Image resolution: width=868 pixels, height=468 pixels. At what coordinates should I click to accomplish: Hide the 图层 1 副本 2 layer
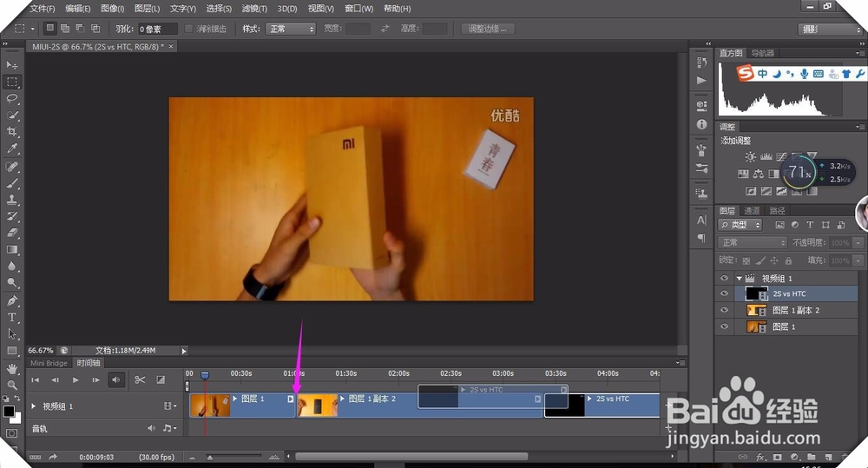click(x=724, y=310)
